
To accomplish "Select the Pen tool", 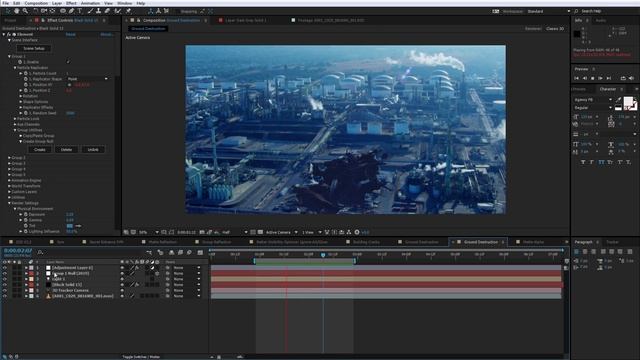I will point(71,11).
